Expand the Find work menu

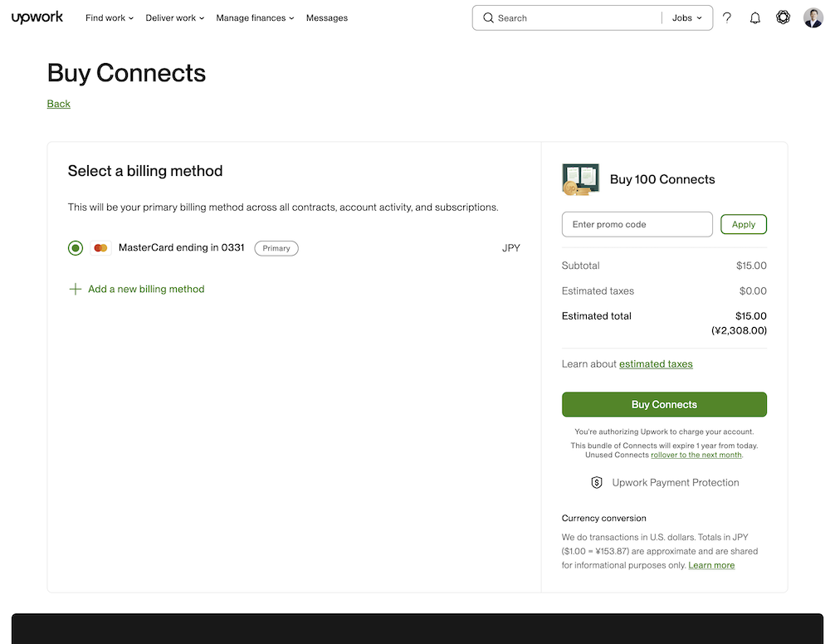tap(109, 18)
